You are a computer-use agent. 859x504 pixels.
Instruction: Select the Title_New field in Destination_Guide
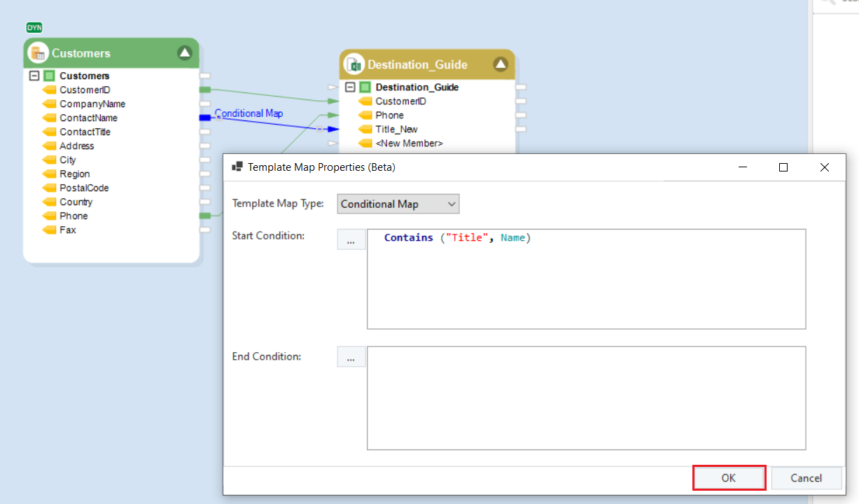click(x=396, y=129)
